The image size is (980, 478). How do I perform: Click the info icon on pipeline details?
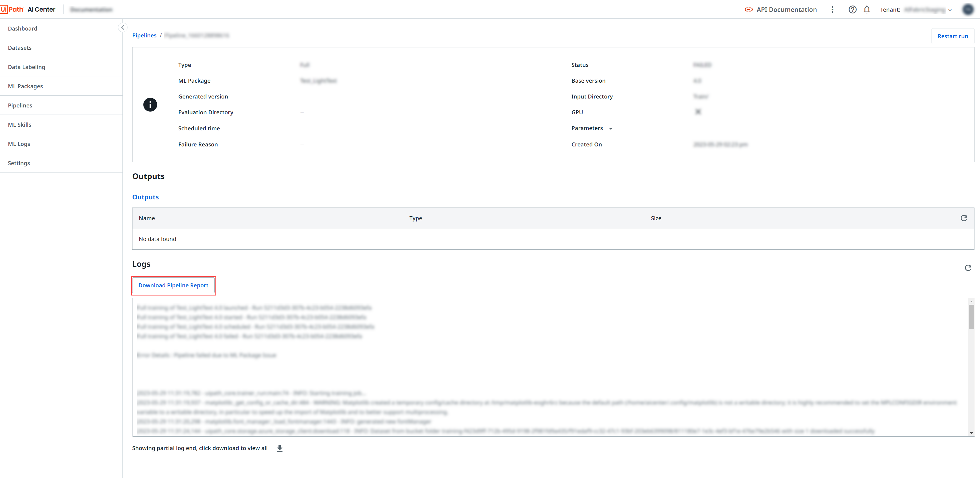(x=151, y=104)
